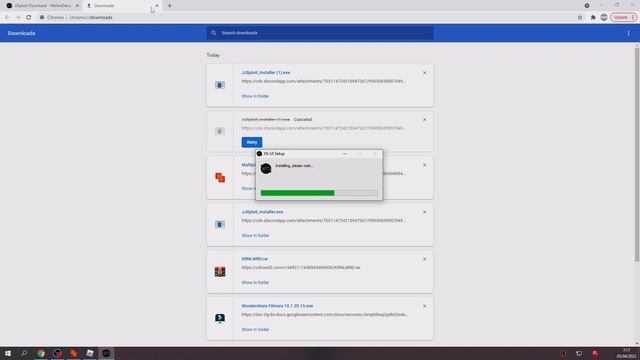The height and width of the screenshot is (360, 640).
Task: Click the JJSploit_Installer.exe file icon
Action: [220, 225]
